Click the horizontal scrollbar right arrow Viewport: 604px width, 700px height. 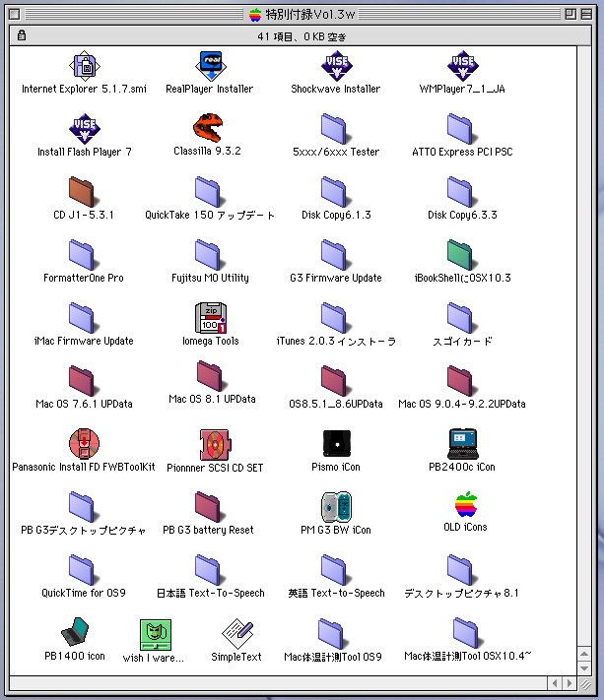571,682
